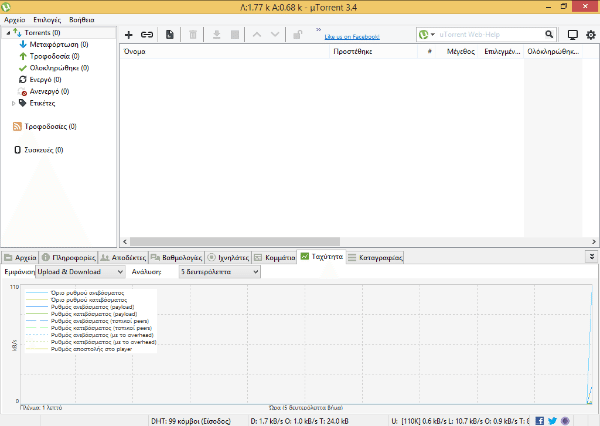Click the uTorrent Web Help search field
Viewport: 600px width, 426px height.
[490, 35]
